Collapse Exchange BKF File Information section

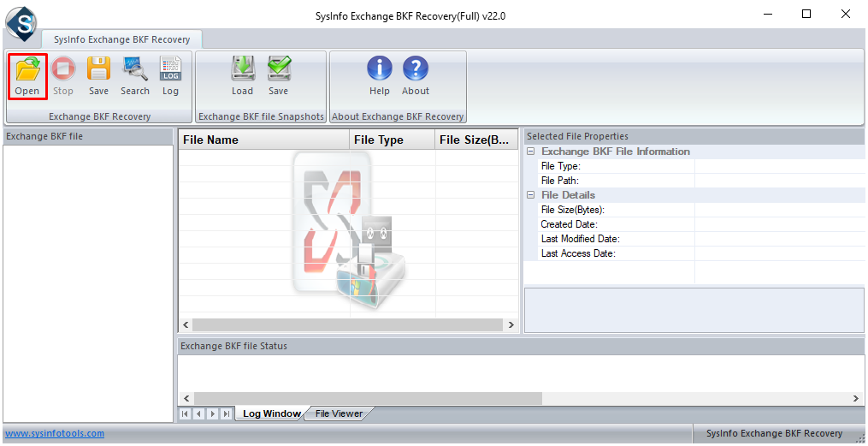[x=531, y=152]
